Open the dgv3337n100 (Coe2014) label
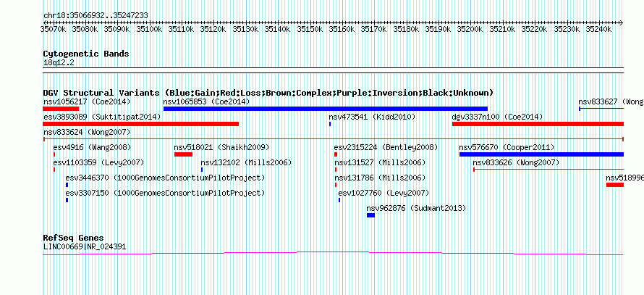The image size is (644, 295). [497, 117]
